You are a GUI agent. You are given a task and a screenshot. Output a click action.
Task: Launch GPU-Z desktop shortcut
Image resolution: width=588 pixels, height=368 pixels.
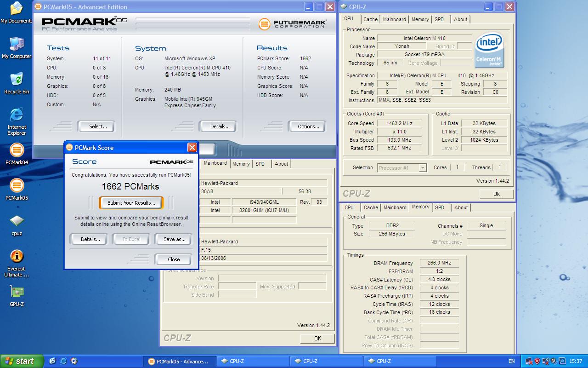point(17,296)
